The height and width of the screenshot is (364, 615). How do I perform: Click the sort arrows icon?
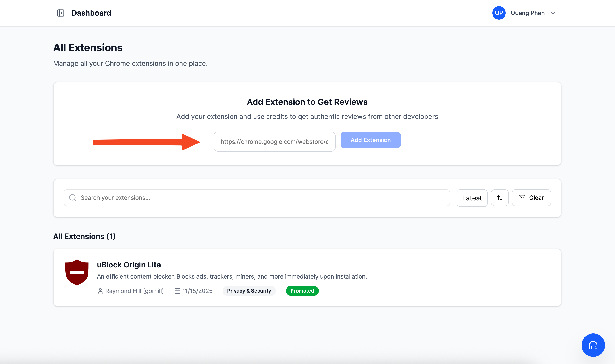tap(500, 197)
